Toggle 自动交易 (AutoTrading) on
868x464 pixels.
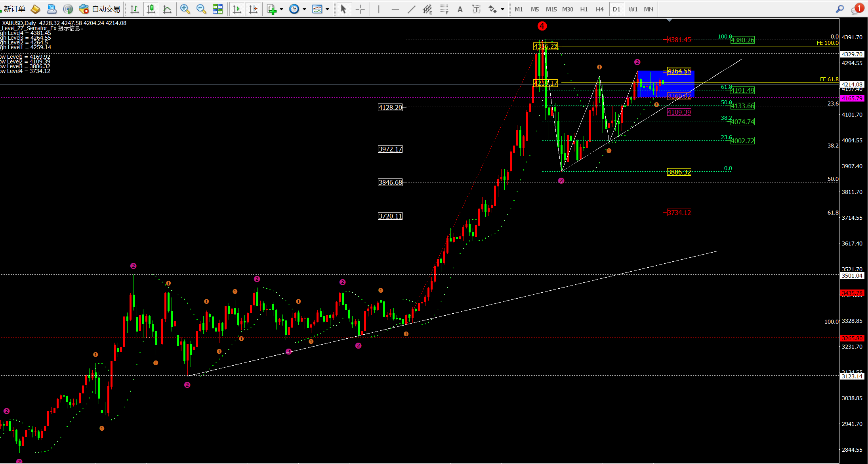[x=99, y=9]
